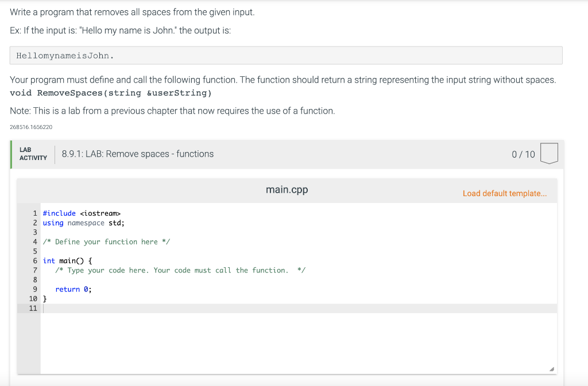Click the editor resize handle in the corner
588x386 pixels.
pyautogui.click(x=552, y=368)
